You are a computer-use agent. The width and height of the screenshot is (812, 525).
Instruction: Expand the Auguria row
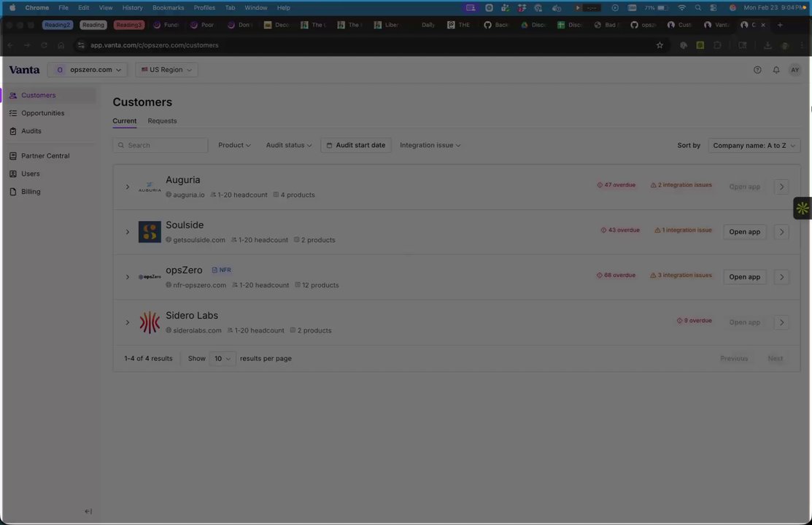(128, 187)
